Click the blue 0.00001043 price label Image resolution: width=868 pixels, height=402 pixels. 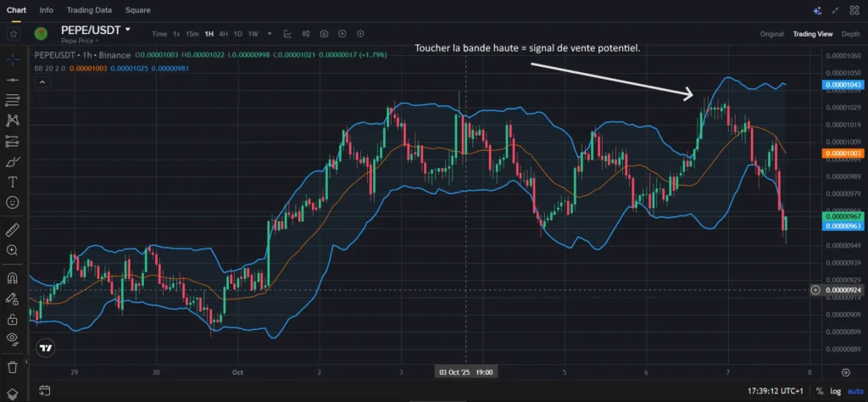(x=843, y=85)
